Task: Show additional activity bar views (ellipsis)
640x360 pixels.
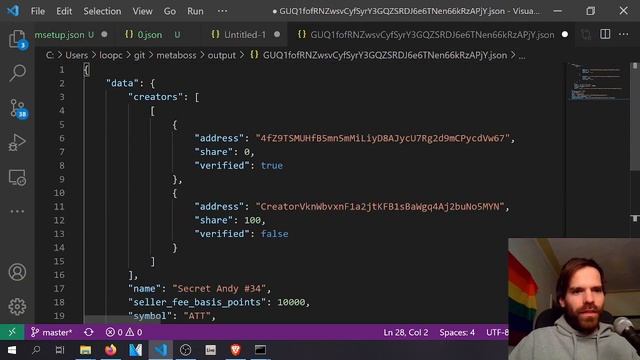Action: (x=17, y=211)
